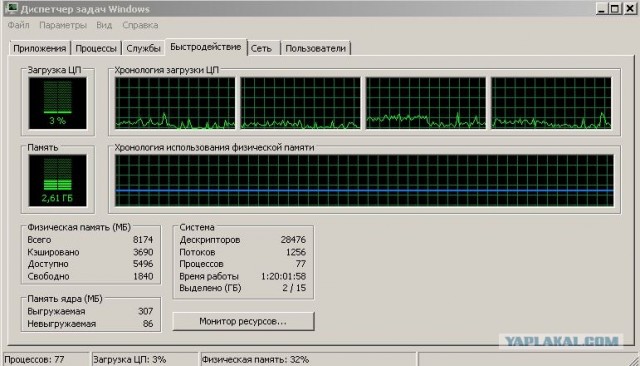
Task: Open the Параметры menu
Action: click(63, 25)
